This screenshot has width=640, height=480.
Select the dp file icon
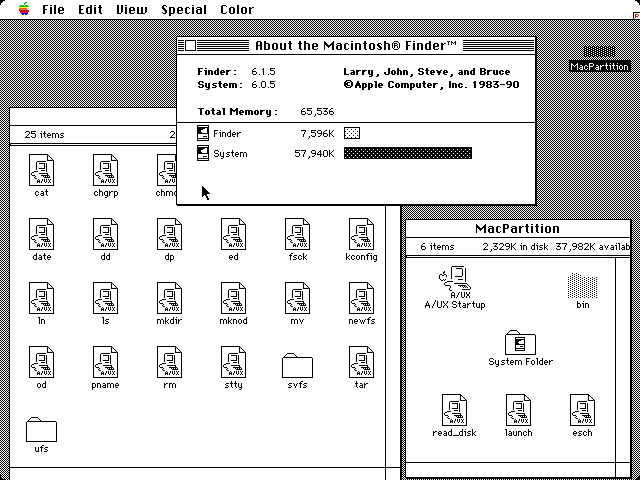(x=169, y=234)
